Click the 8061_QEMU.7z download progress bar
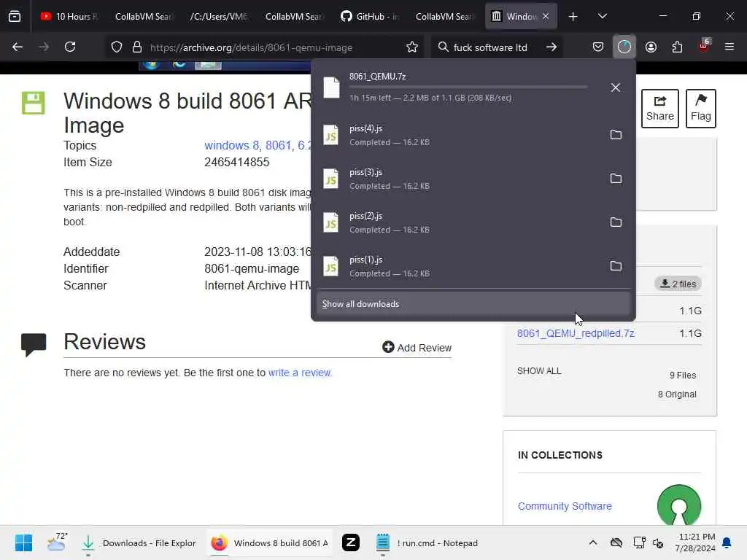 (x=468, y=87)
